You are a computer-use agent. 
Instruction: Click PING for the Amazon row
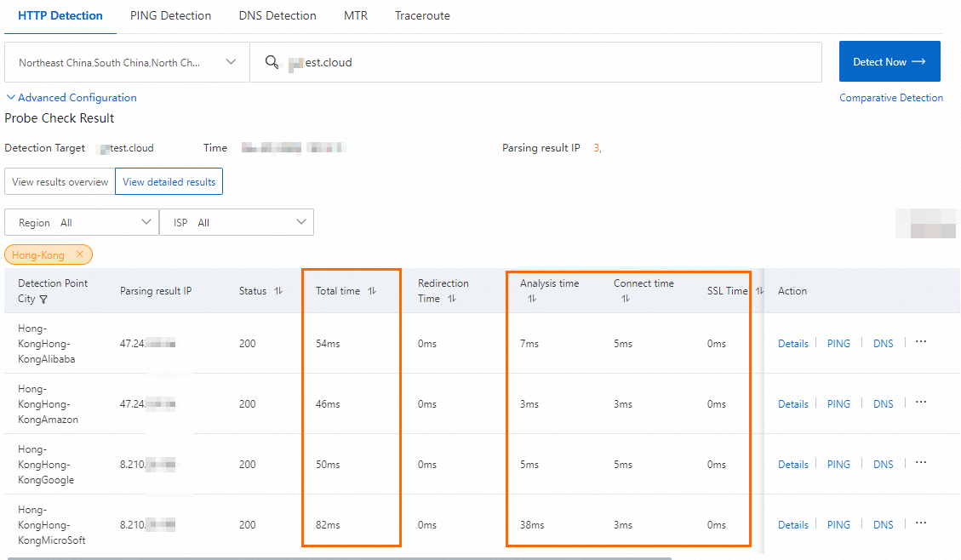point(838,404)
